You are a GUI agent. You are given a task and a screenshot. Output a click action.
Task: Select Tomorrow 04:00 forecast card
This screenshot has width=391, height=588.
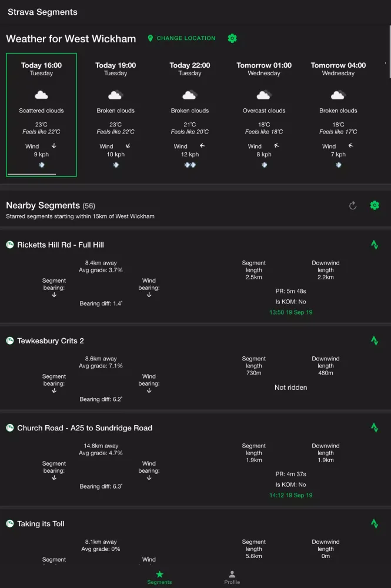[338, 115]
